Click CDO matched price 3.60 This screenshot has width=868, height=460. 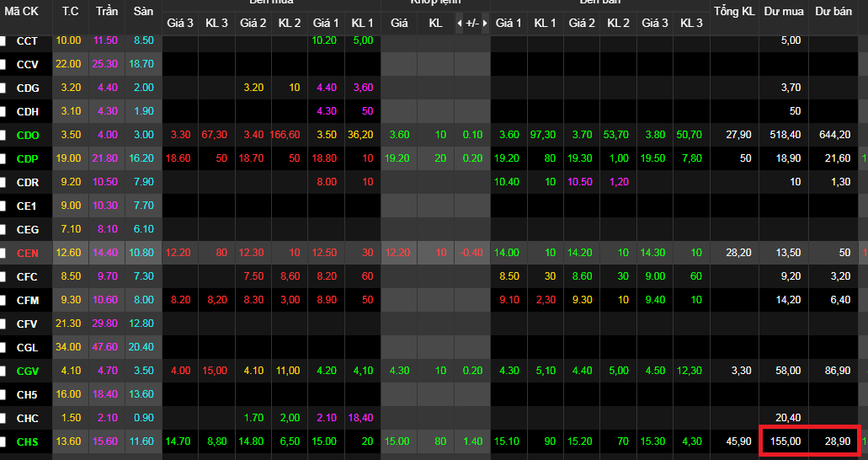click(x=399, y=135)
